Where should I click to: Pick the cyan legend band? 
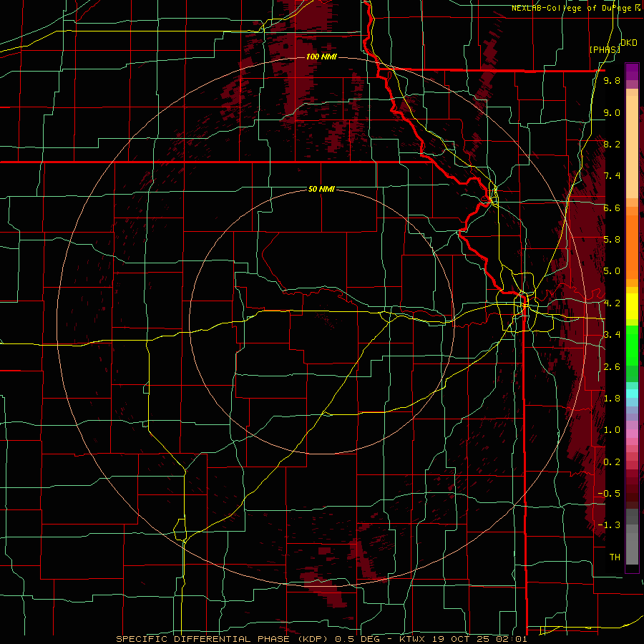[x=632, y=394]
